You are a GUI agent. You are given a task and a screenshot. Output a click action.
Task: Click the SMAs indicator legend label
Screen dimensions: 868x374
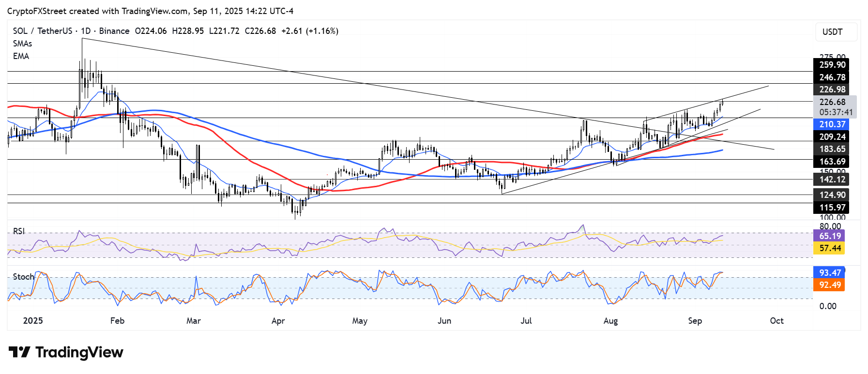[x=23, y=44]
